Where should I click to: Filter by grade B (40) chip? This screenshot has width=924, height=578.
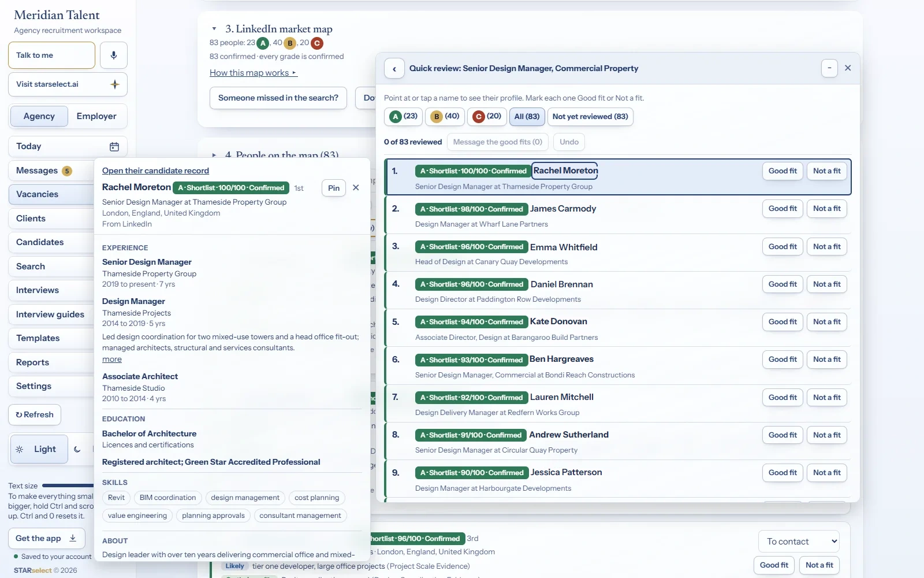(x=445, y=117)
